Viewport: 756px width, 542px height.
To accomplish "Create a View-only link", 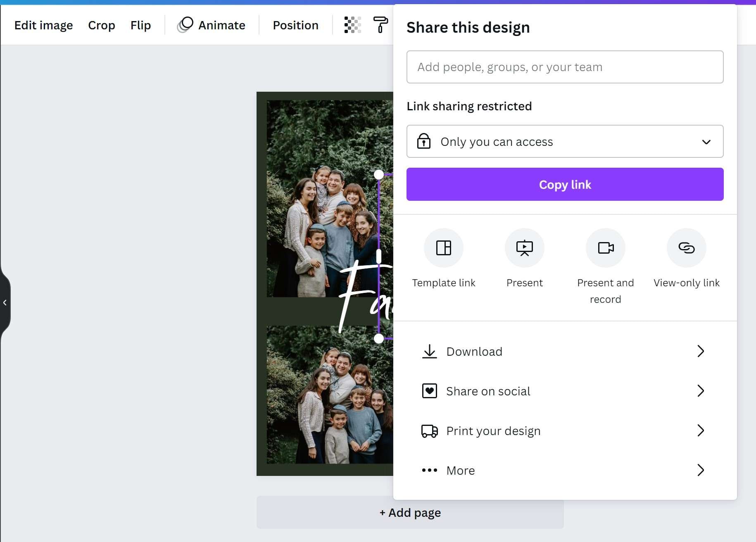I will 686,248.
